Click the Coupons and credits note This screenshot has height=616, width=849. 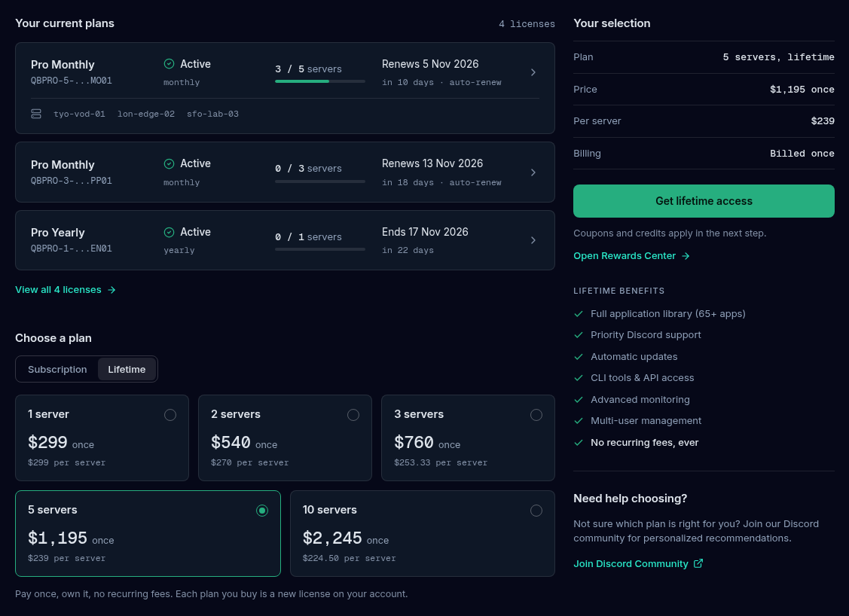click(x=670, y=233)
